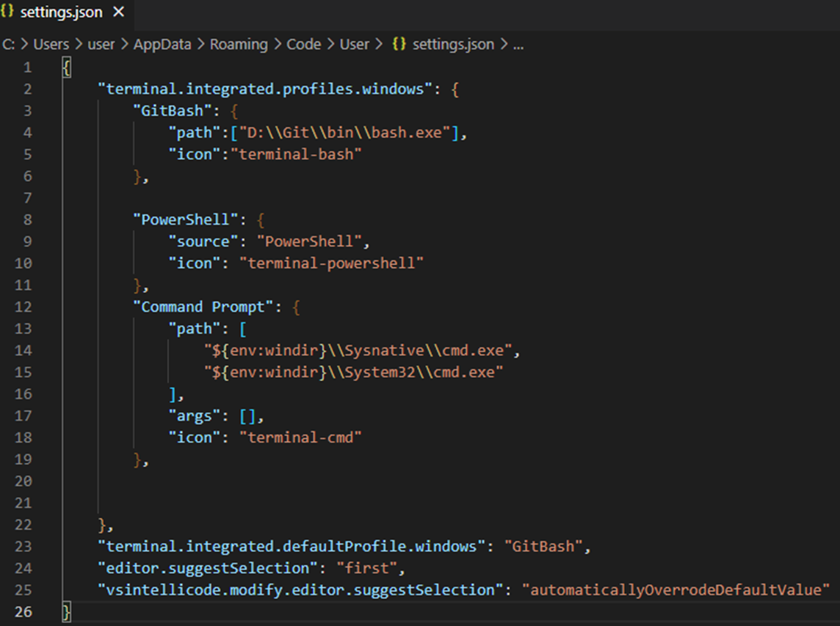
Task: Open the Code breadcrumb segment
Action: click(x=304, y=45)
